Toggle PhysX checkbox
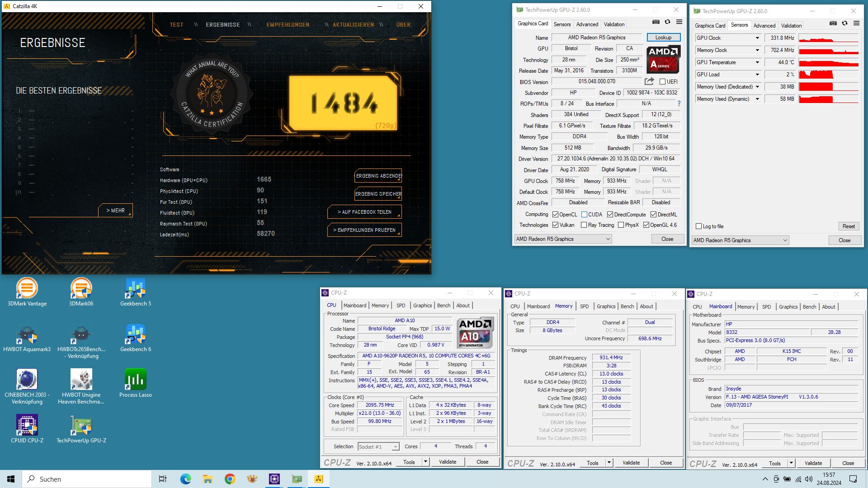 pos(621,225)
